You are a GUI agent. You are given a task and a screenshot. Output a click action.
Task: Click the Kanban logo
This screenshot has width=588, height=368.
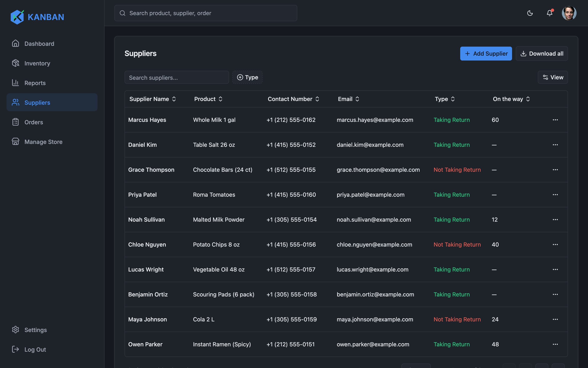pos(37,17)
